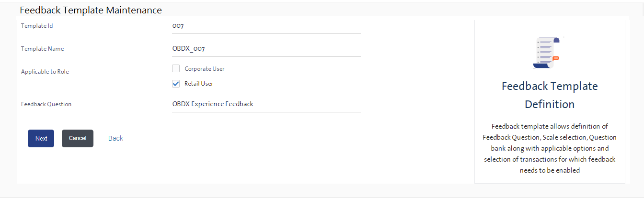Click the OBDX Experience Feedback question field

click(x=266, y=104)
